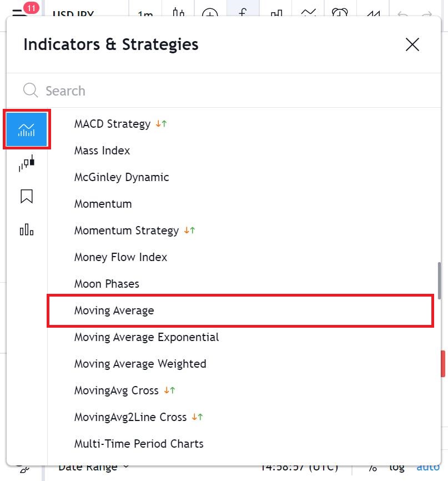Click the indicator list scrollbar thumb
Image resolution: width=448 pixels, height=481 pixels.
439,280
